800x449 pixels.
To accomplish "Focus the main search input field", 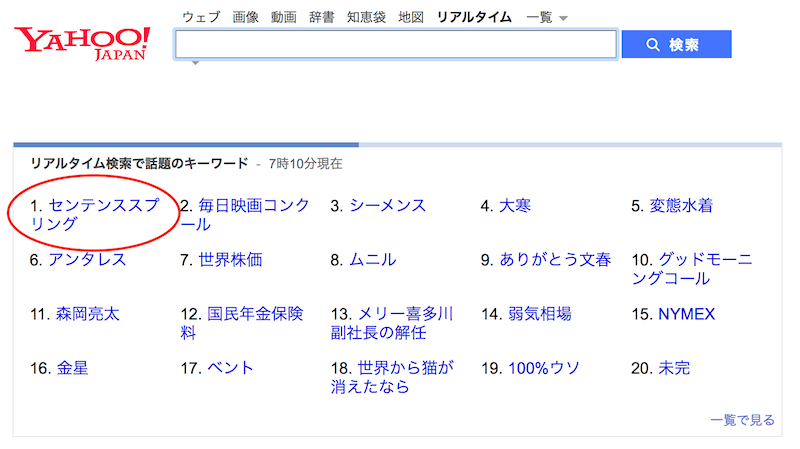I will (x=396, y=44).
